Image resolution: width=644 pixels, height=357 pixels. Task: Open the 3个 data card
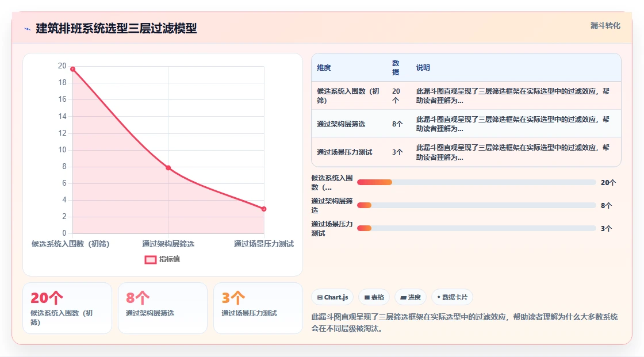click(x=258, y=308)
